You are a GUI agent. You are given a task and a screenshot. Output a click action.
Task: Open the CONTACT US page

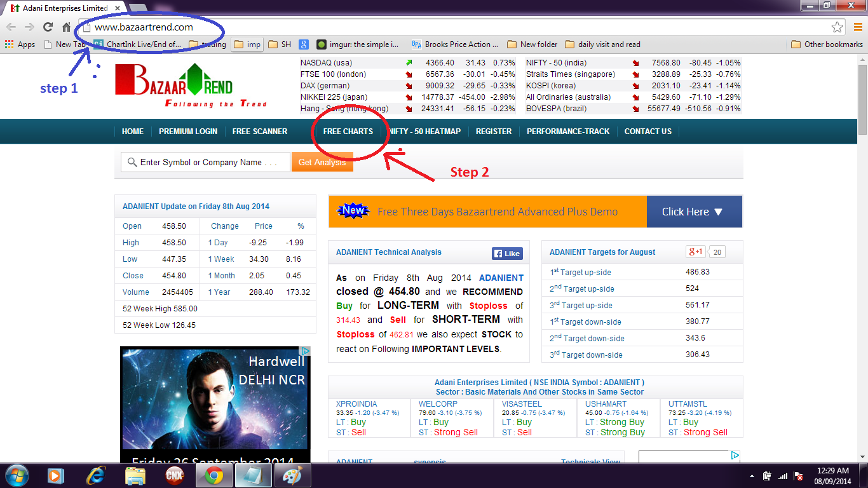(648, 132)
